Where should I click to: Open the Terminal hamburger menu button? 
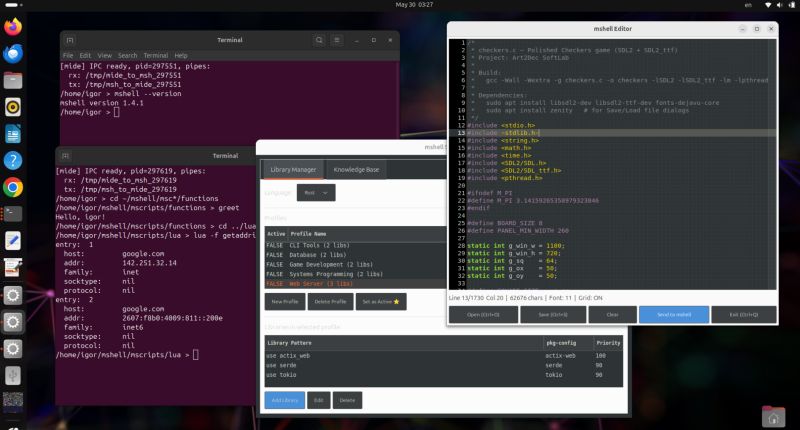[337, 40]
